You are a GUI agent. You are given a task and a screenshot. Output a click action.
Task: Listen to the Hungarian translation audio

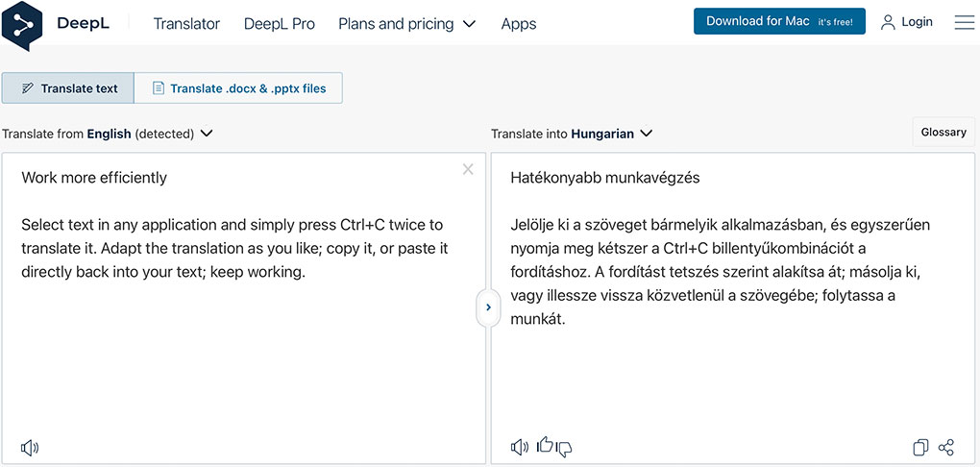[520, 447]
